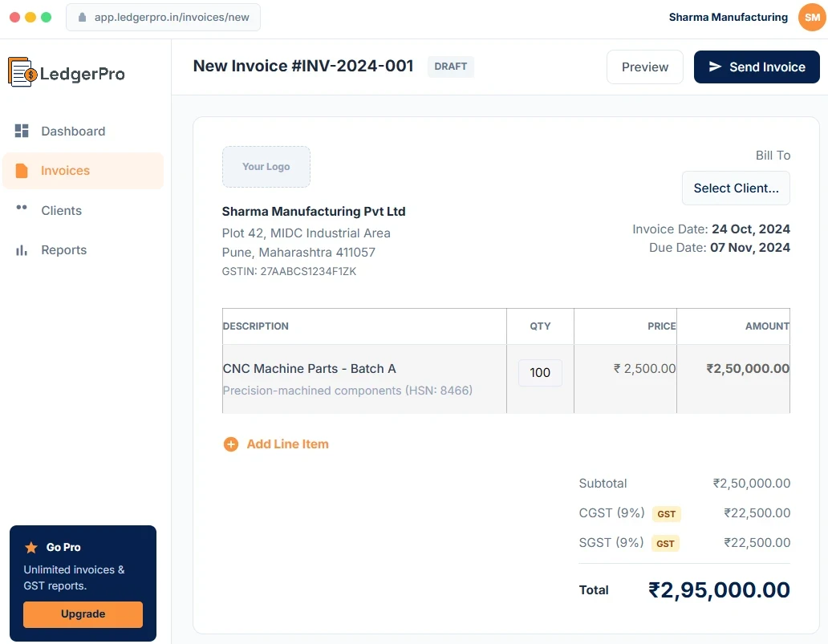828x644 pixels.
Task: Click the Invoices document icon
Action: 22,171
